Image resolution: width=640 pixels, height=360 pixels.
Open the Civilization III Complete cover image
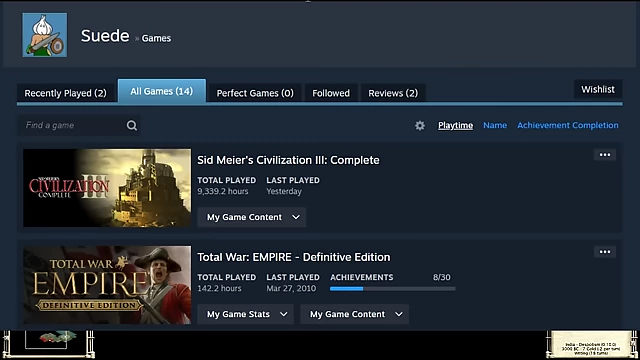coord(107,188)
